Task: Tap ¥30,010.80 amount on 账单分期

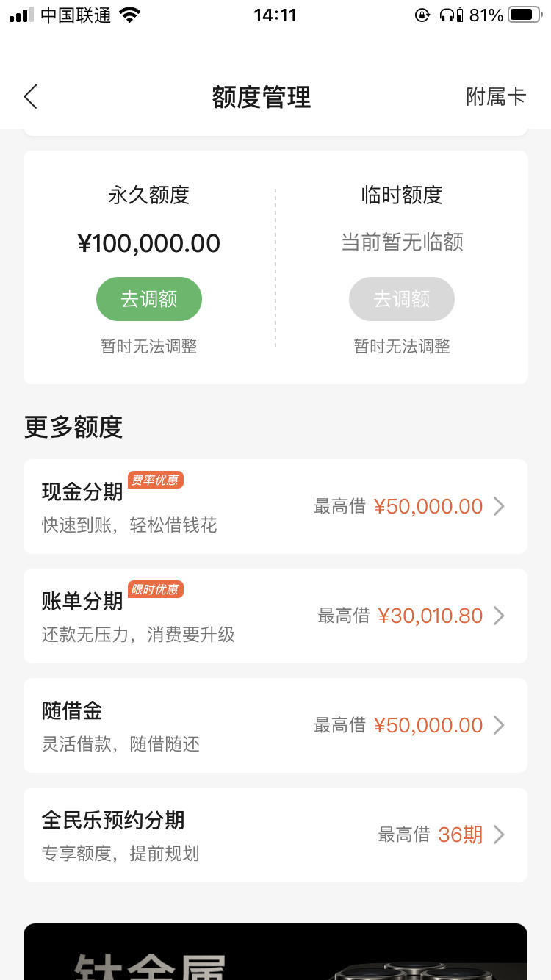Action: [x=431, y=616]
